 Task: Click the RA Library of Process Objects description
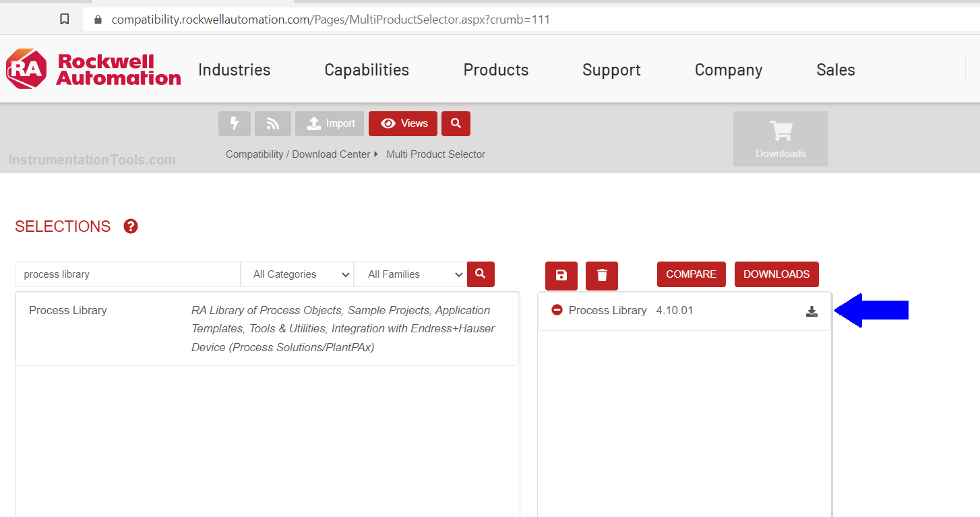click(x=343, y=329)
